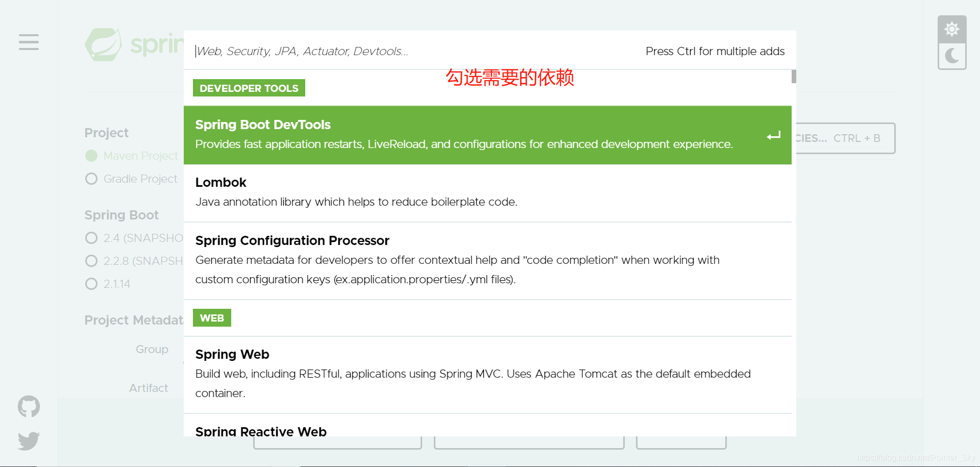Image resolution: width=980 pixels, height=467 pixels.
Task: Select Gradle Project radio button
Action: (x=91, y=179)
